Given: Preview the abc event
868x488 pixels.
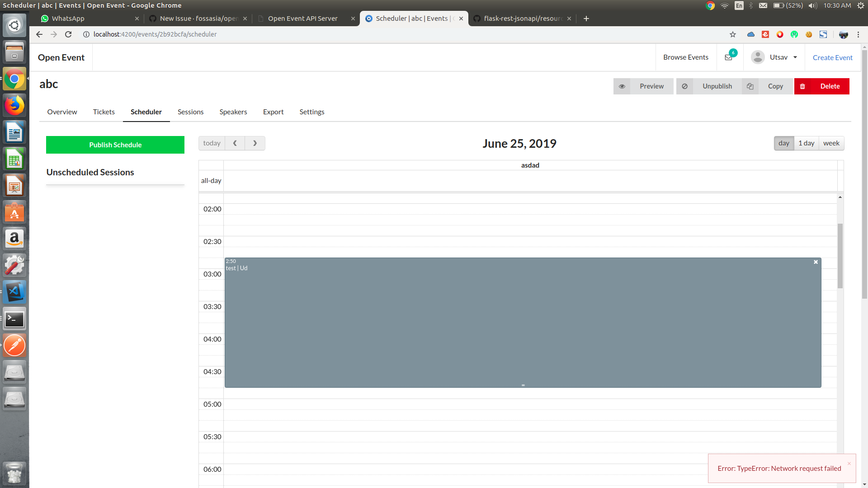Looking at the screenshot, I should (x=643, y=86).
